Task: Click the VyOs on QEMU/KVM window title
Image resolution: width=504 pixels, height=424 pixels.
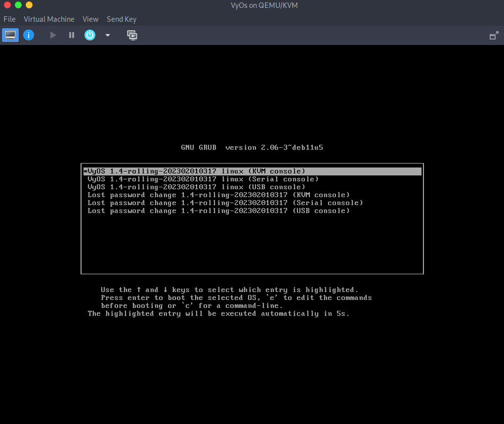Action: (264, 5)
